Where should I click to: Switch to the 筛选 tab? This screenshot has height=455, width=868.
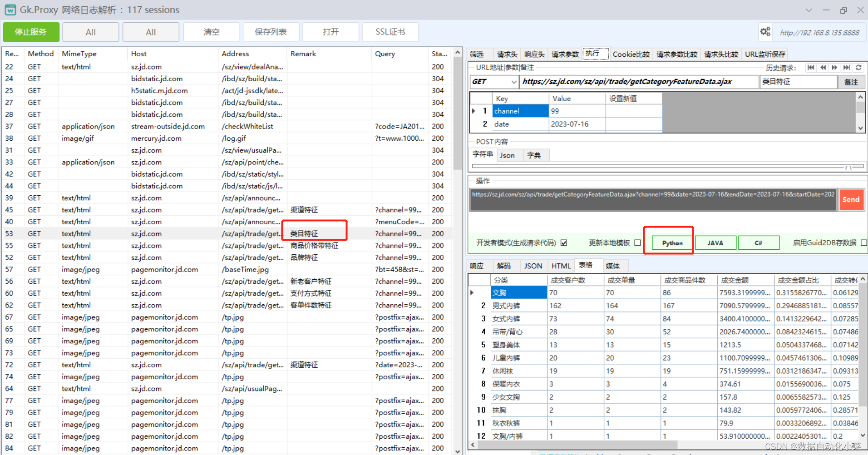[477, 54]
